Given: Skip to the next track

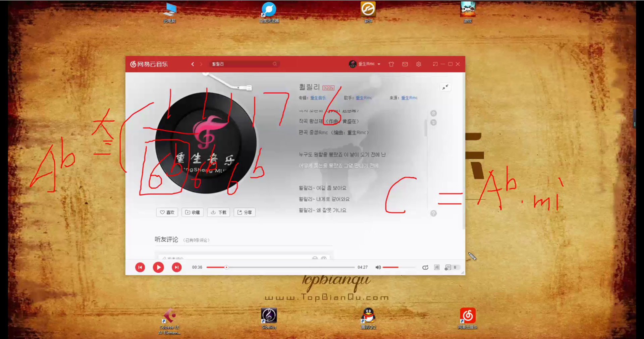Looking at the screenshot, I should click(x=177, y=267).
